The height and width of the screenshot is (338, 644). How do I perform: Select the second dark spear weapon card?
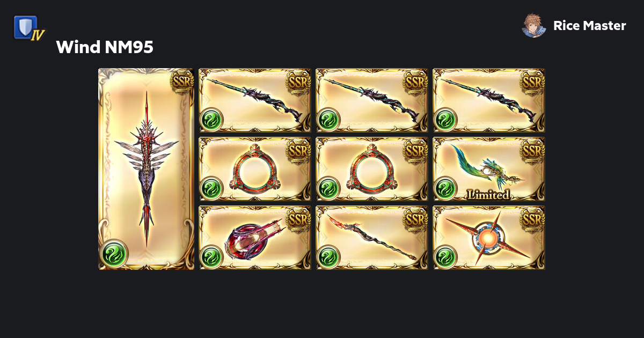(372, 100)
